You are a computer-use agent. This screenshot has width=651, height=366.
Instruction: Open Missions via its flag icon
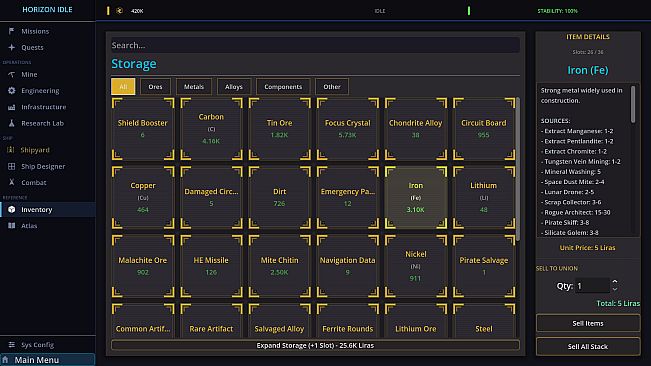click(11, 31)
